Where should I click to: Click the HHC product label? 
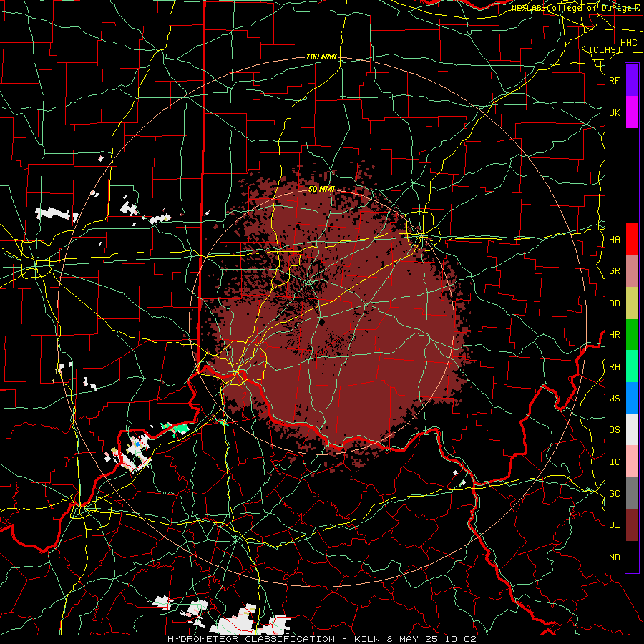(628, 43)
